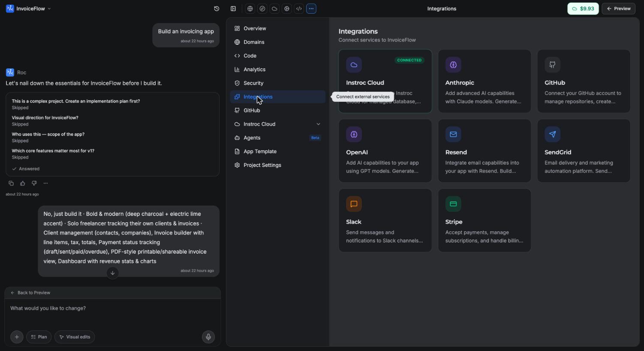The width and height of the screenshot is (644, 351).
Task: Open Project Settings in the sidebar
Action: 277,165
